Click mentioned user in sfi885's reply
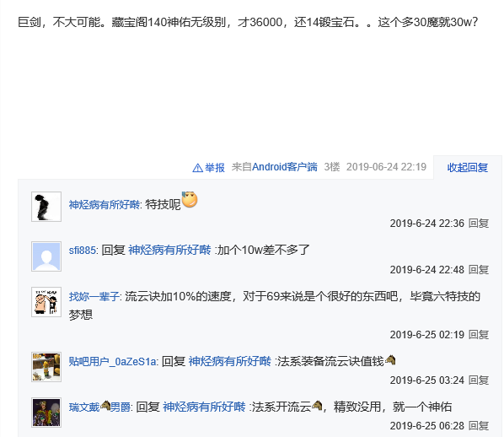Viewport: 504px width, 437px height. (169, 250)
